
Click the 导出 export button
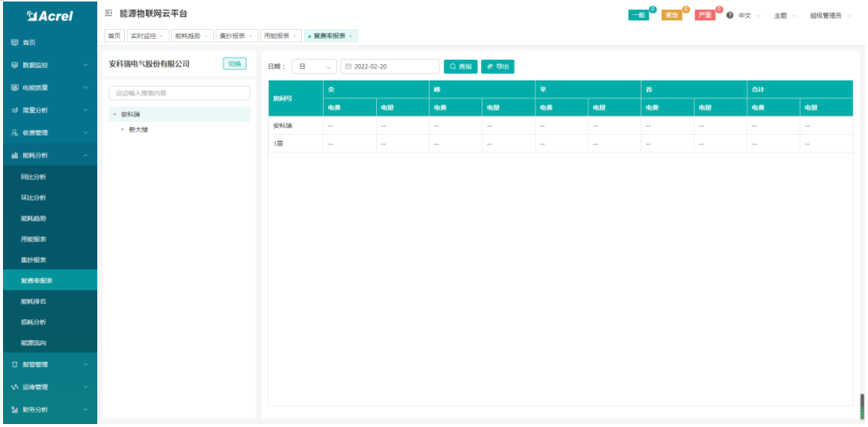click(498, 67)
